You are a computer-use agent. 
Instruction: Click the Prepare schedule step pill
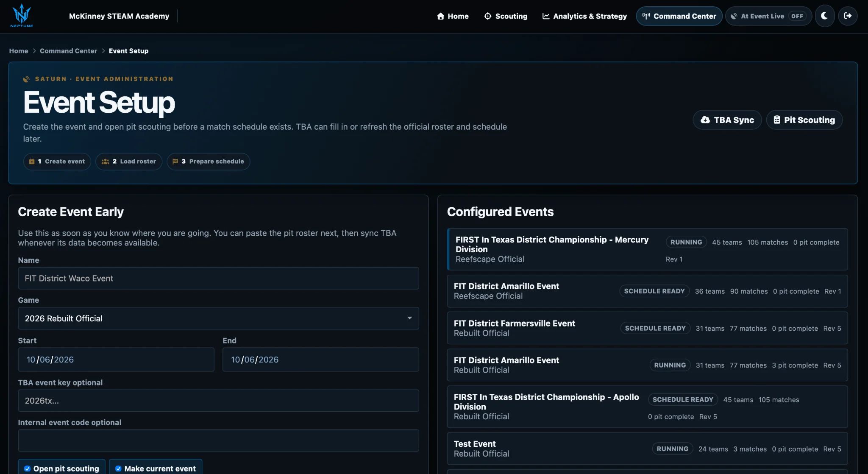209,162
